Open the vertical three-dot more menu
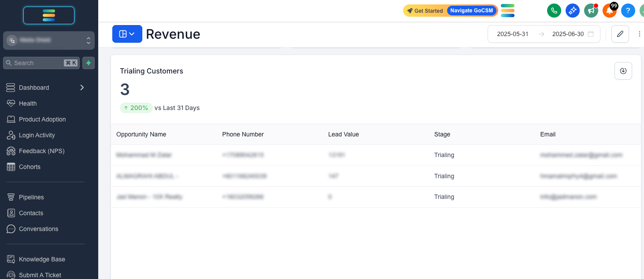The height and width of the screenshot is (279, 644). pos(639,34)
